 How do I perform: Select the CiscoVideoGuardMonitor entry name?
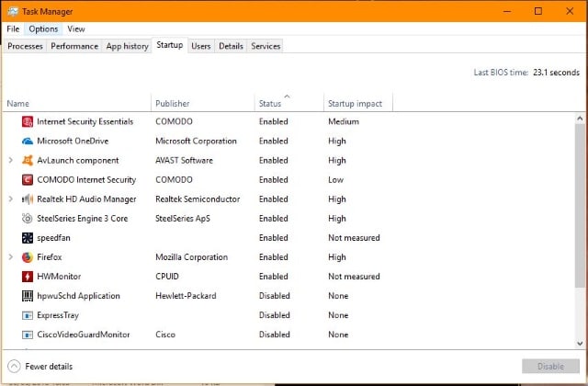(x=84, y=335)
